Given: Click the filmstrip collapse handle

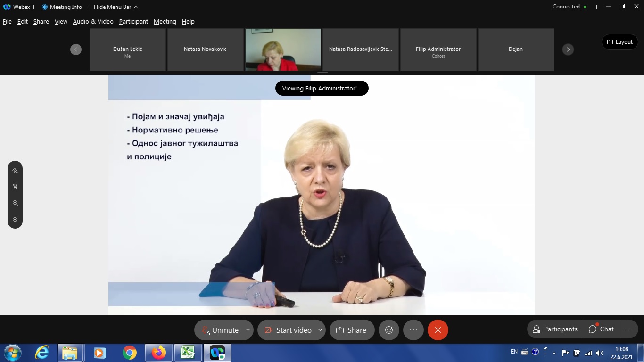Looking at the screenshot, I should pyautogui.click(x=322, y=73).
